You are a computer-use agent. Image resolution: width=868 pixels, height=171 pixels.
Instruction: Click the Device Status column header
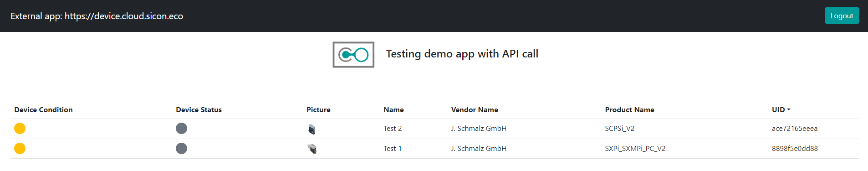(x=199, y=110)
